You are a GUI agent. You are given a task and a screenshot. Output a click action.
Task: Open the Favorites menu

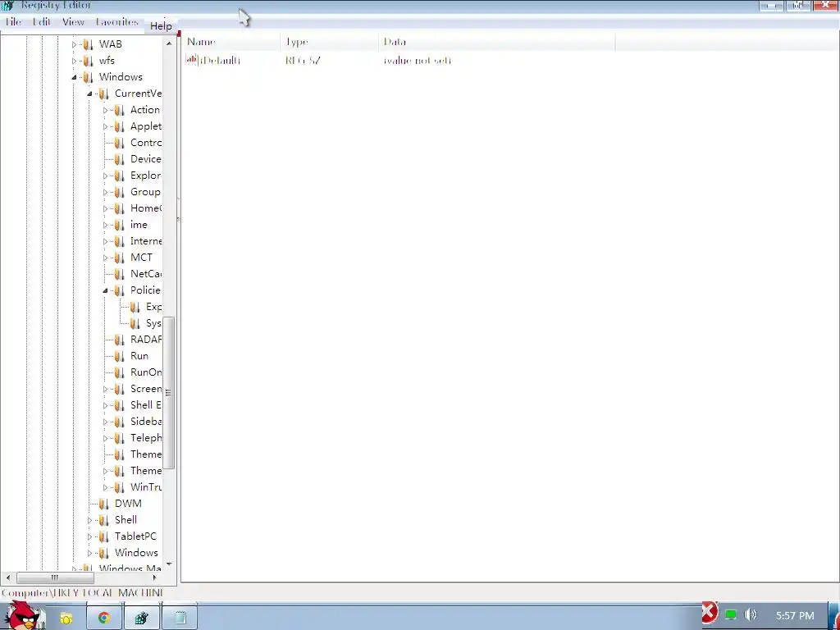pyautogui.click(x=116, y=22)
